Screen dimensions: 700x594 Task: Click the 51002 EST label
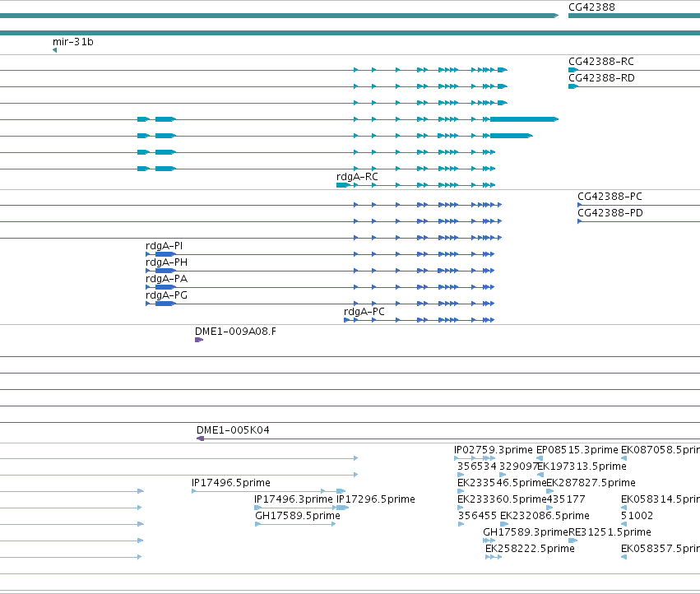[637, 516]
